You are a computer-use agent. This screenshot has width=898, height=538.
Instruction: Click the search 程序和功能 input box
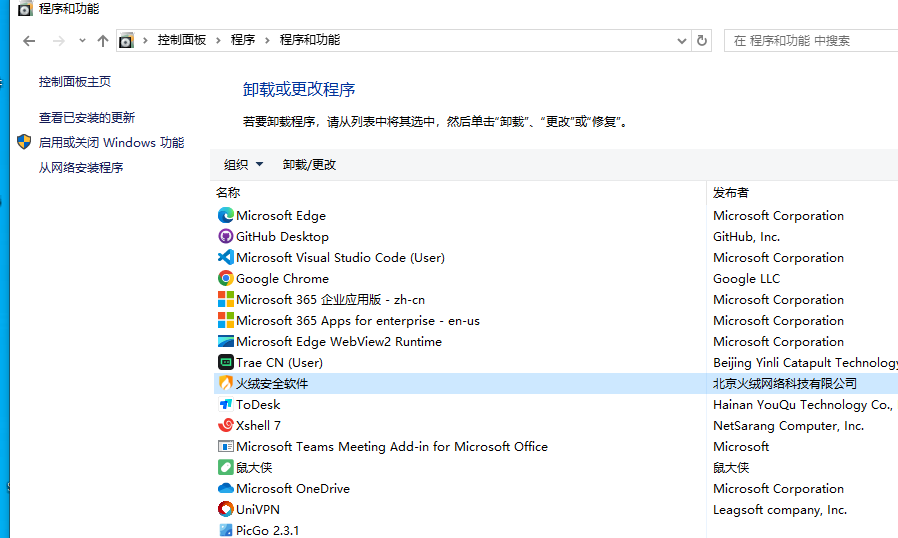[810, 40]
